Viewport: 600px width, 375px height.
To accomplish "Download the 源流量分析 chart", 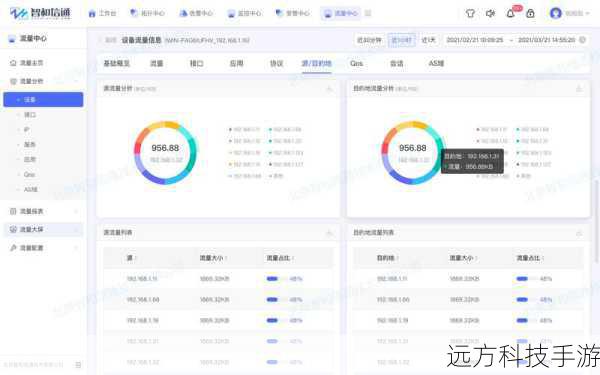I will point(329,89).
